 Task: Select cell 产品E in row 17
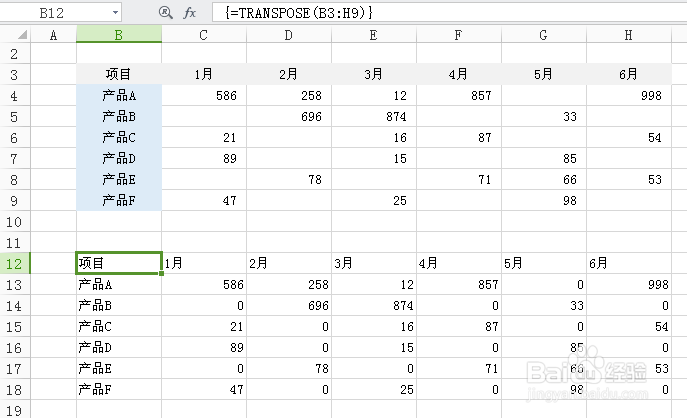(x=119, y=368)
